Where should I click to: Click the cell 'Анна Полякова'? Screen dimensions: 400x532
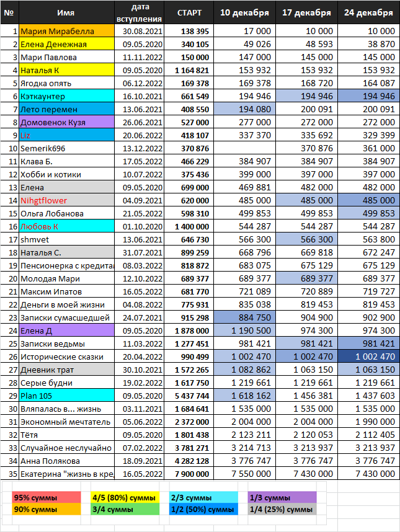click(x=66, y=461)
